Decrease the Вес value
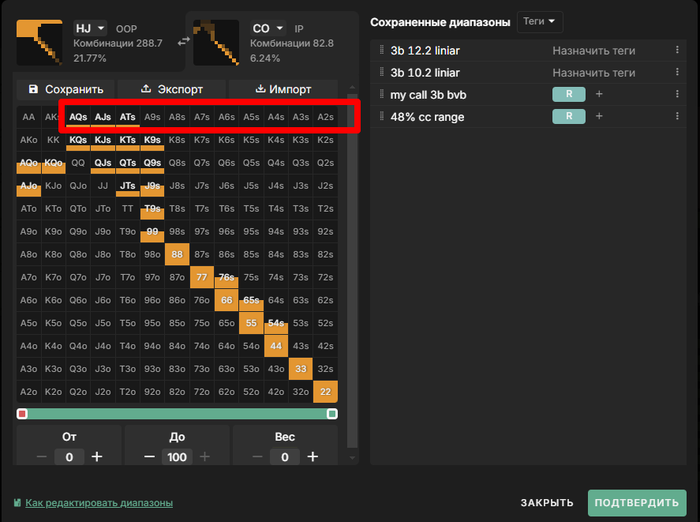 [x=258, y=457]
